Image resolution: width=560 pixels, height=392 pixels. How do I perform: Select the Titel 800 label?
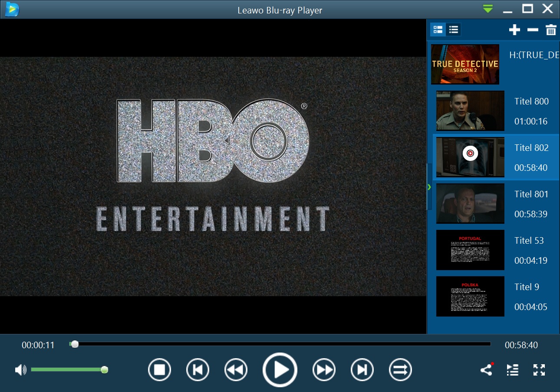531,101
